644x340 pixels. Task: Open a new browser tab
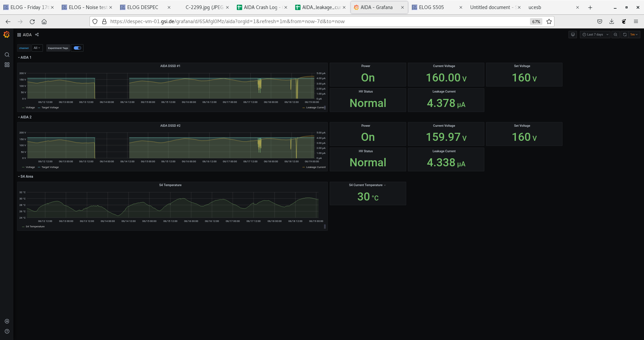click(x=590, y=7)
